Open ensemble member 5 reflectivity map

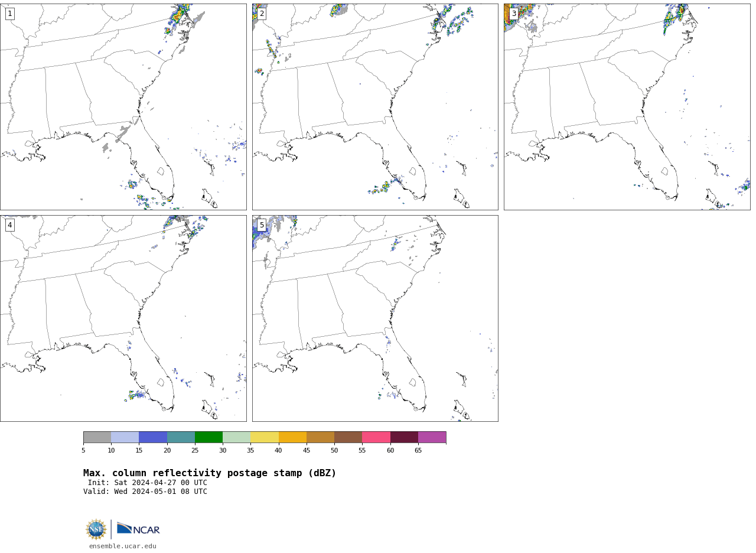pos(375,318)
